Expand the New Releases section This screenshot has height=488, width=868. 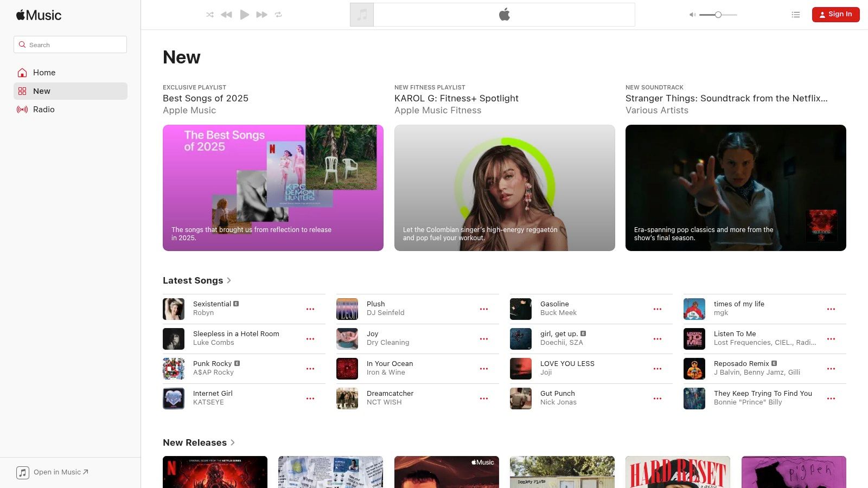click(199, 442)
